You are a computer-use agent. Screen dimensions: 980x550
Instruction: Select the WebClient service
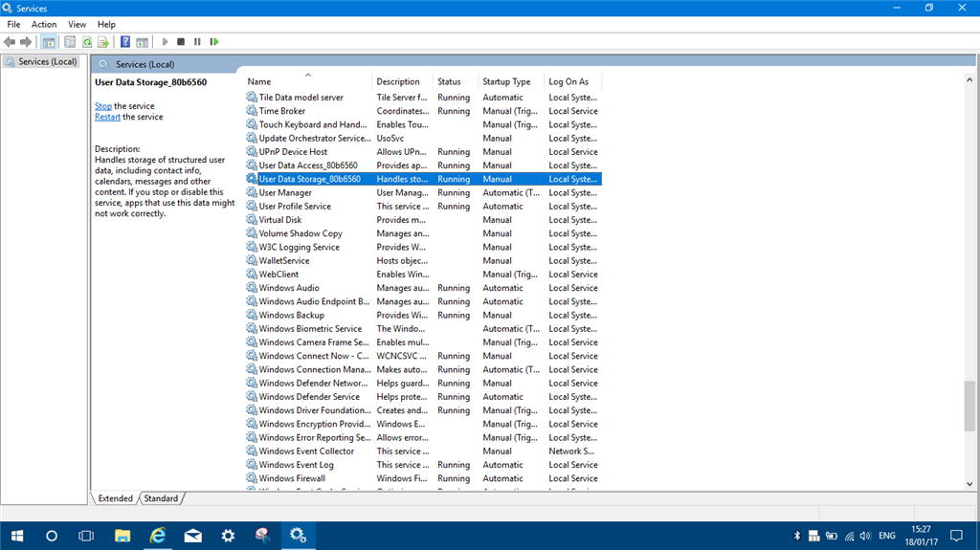pos(423,275)
